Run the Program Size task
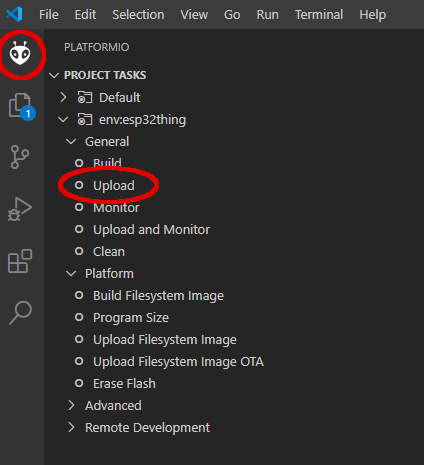The height and width of the screenshot is (465, 424). [131, 318]
